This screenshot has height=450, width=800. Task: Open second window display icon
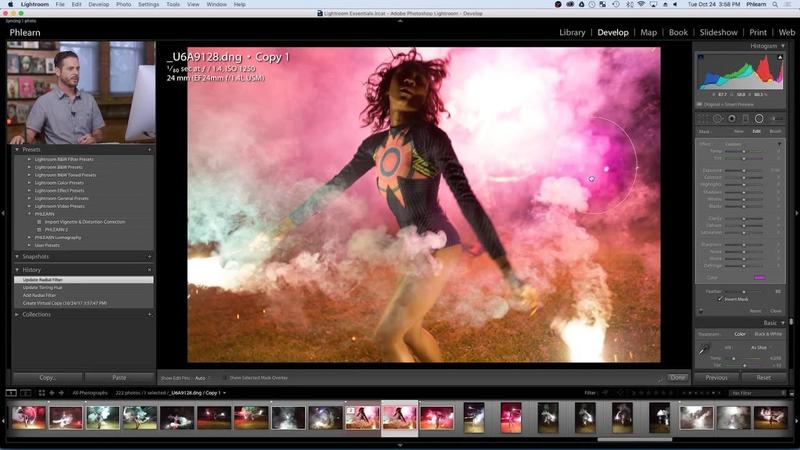(x=25, y=393)
